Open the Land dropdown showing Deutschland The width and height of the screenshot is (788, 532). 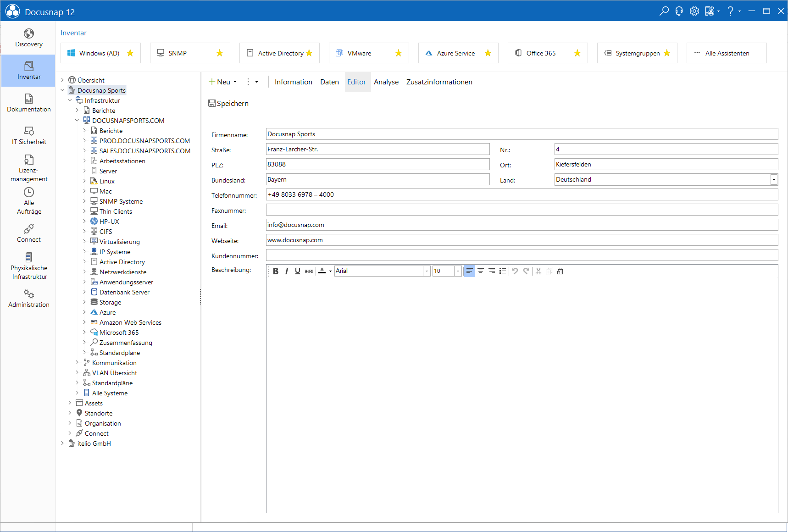[774, 180]
